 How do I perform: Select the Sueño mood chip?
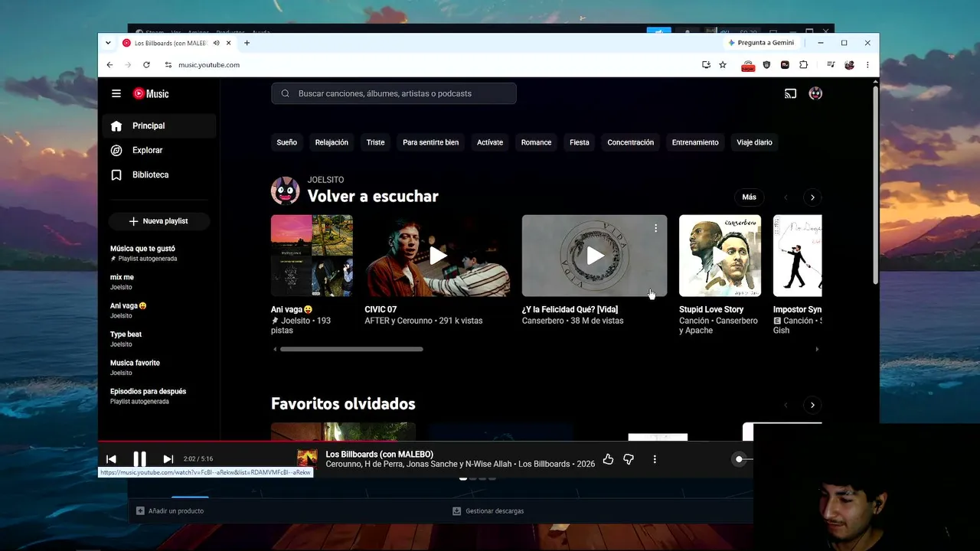coord(287,142)
